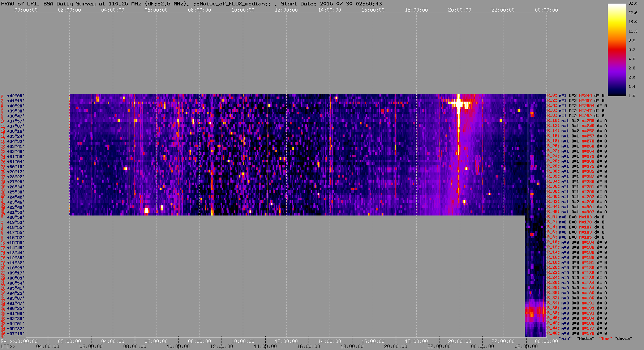Click the R_46 row with M=307

pos(577,212)
